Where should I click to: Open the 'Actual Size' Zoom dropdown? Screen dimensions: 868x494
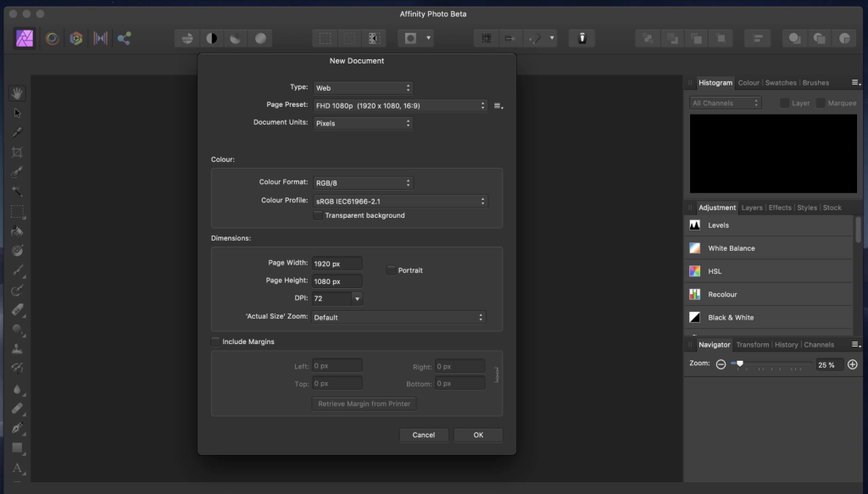398,318
